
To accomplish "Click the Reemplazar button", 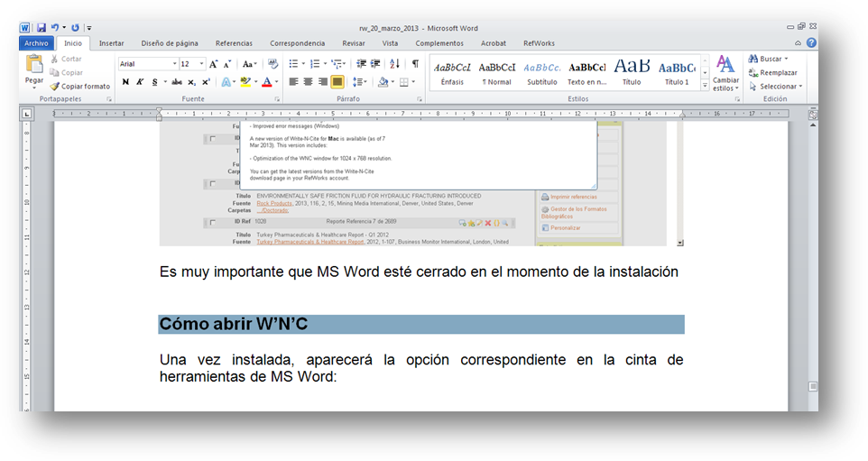I will [772, 72].
